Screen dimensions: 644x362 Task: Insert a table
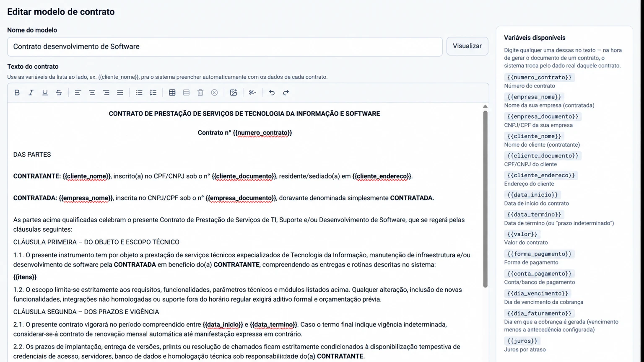(x=172, y=93)
